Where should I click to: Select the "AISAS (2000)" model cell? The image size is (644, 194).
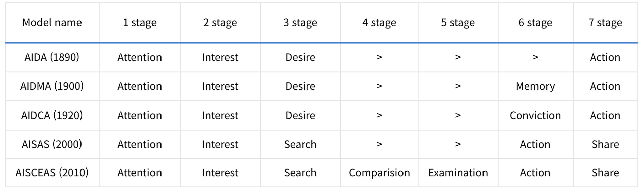pyautogui.click(x=52, y=144)
